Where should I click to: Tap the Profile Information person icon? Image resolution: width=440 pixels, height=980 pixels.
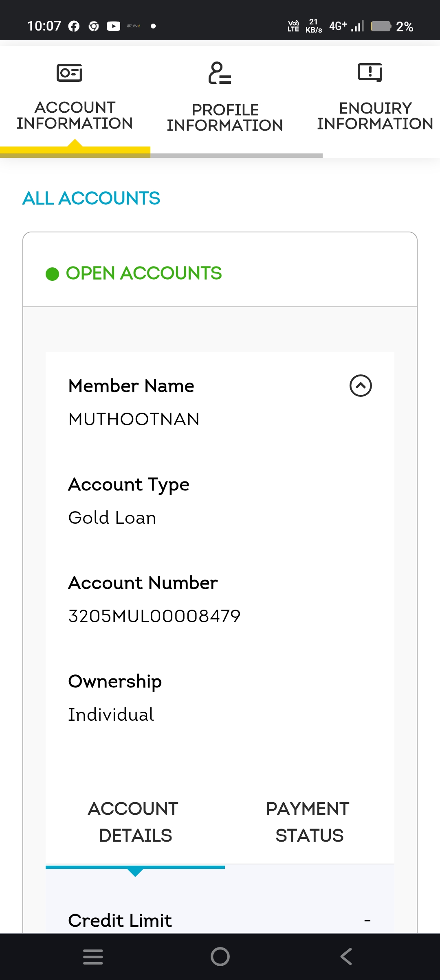[220, 73]
